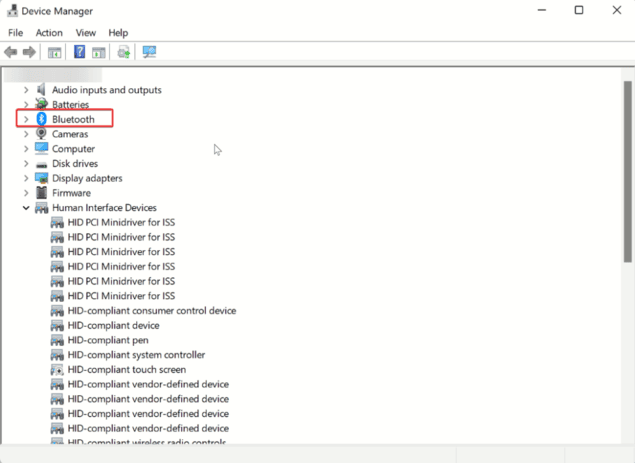This screenshot has height=463, width=635.
Task: Click the Forward arrow in the toolbar
Action: [x=29, y=52]
